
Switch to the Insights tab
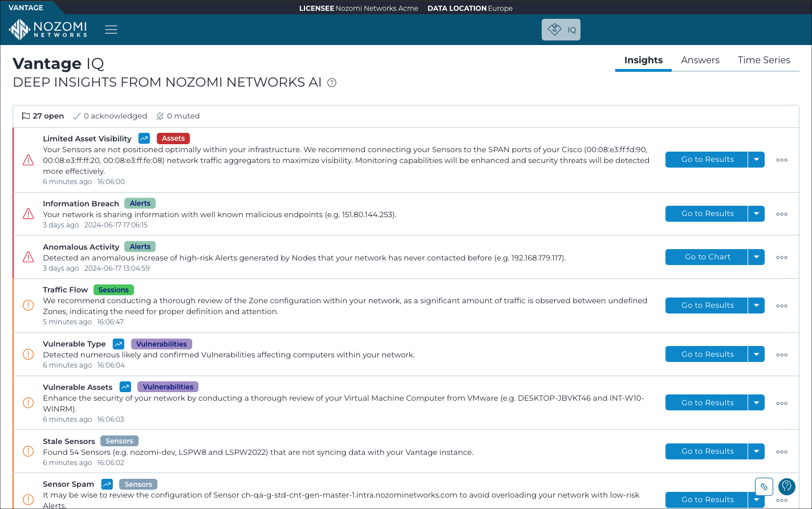(x=643, y=60)
